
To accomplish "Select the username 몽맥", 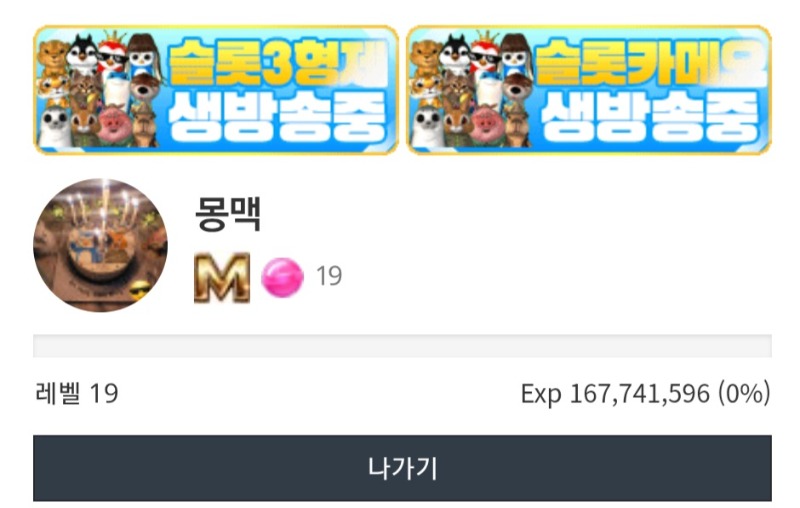I will [x=228, y=214].
